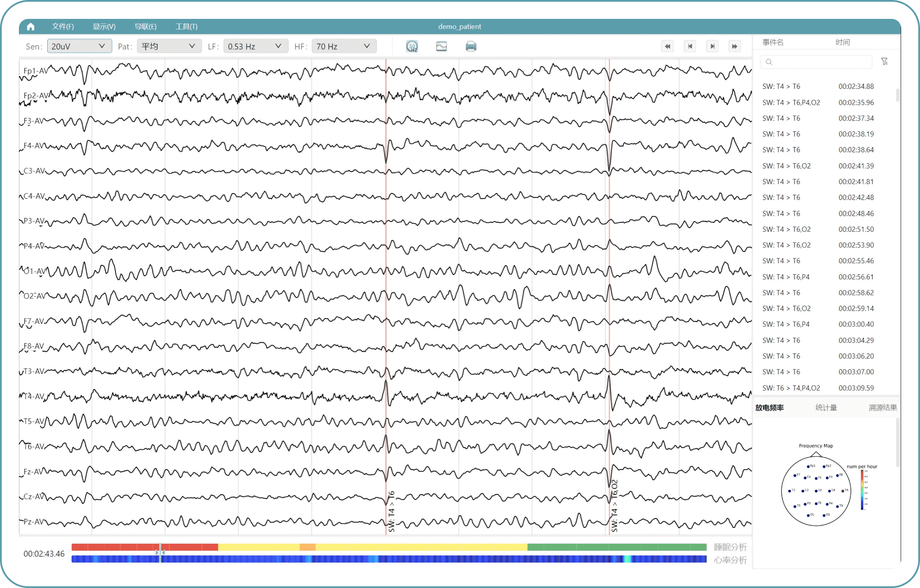Select event at 00:02:37.34

(818, 118)
